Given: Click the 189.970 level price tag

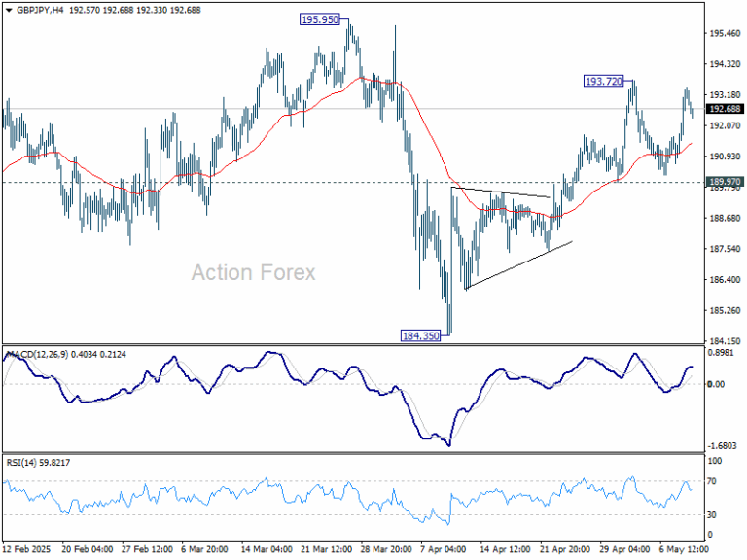Looking at the screenshot, I should click(725, 182).
